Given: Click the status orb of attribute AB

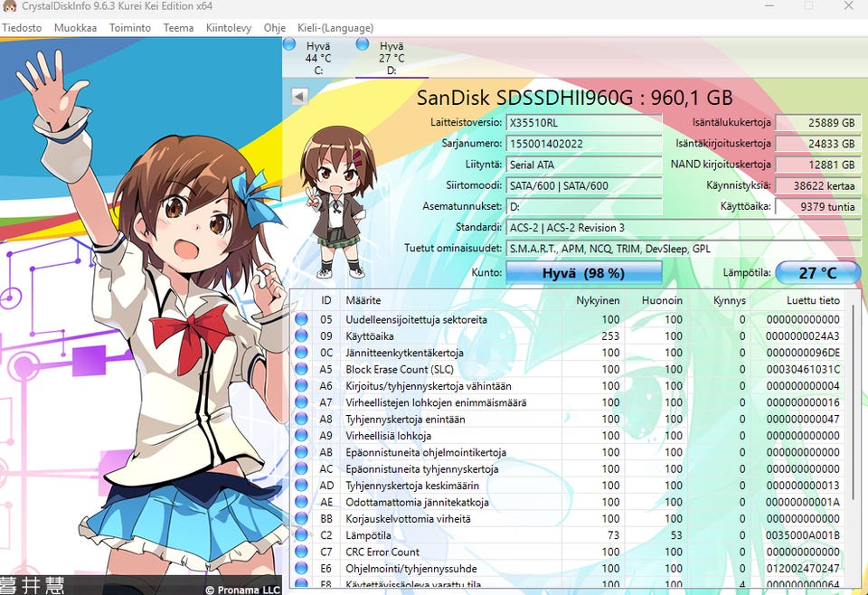Looking at the screenshot, I should (x=301, y=452).
